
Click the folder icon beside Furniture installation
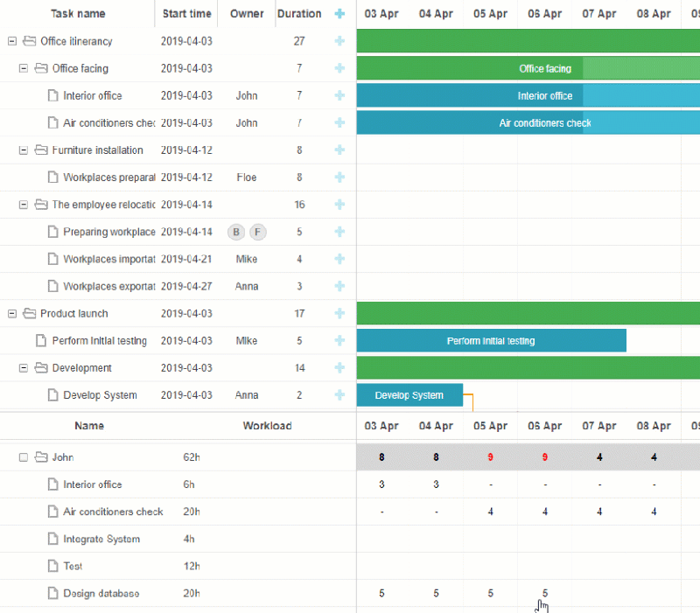tap(40, 150)
